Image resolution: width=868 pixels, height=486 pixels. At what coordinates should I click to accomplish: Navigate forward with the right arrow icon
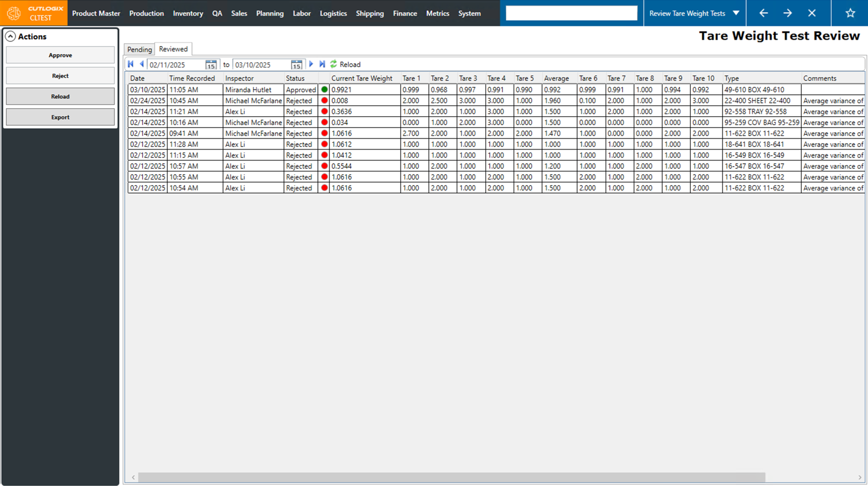pyautogui.click(x=787, y=13)
